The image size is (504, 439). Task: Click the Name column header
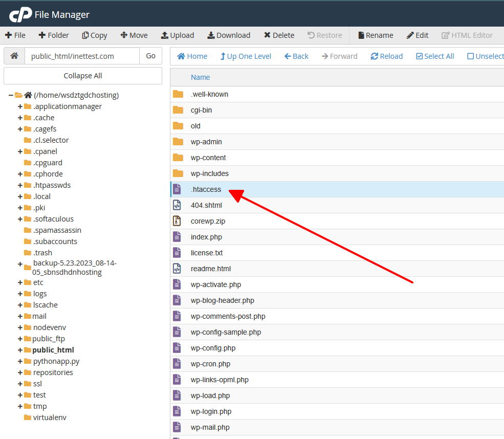[x=200, y=77]
